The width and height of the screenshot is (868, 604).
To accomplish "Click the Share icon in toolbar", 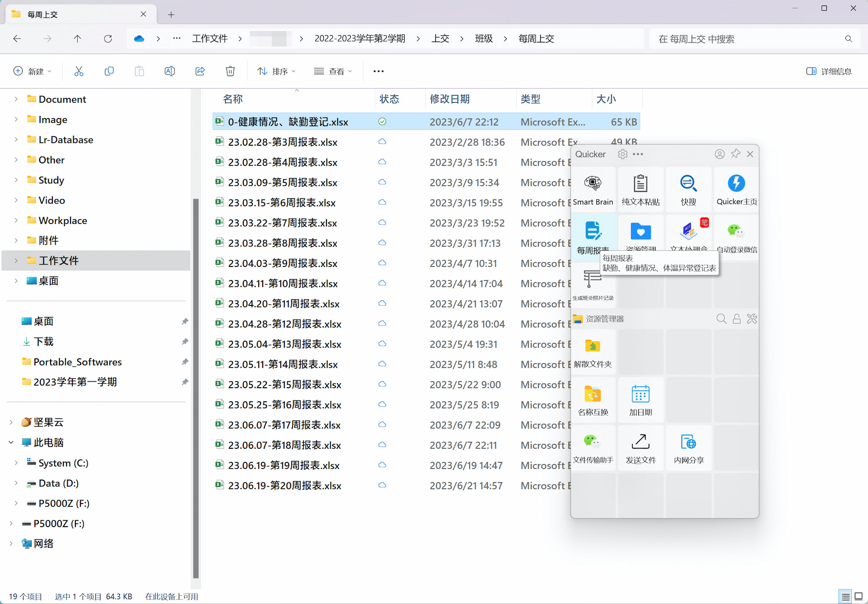I will (200, 71).
